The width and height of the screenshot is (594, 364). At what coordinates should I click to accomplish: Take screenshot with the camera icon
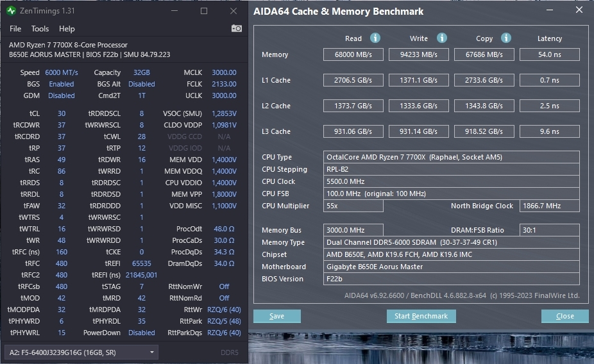coord(237,29)
